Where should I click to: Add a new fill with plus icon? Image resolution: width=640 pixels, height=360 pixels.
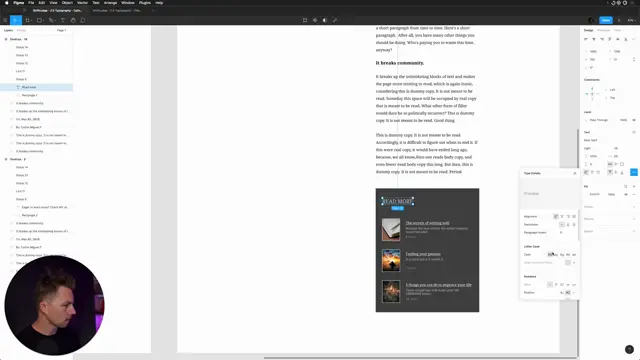(x=634, y=186)
